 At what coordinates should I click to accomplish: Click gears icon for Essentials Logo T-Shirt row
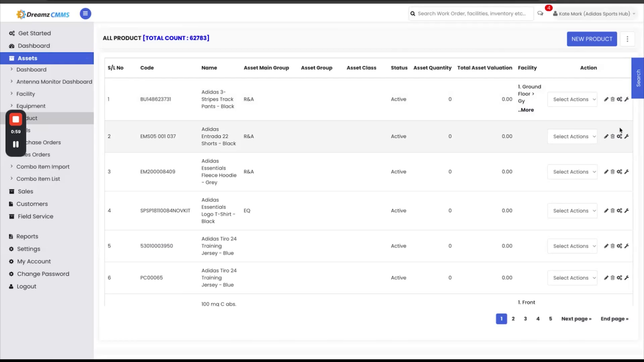tap(619, 211)
